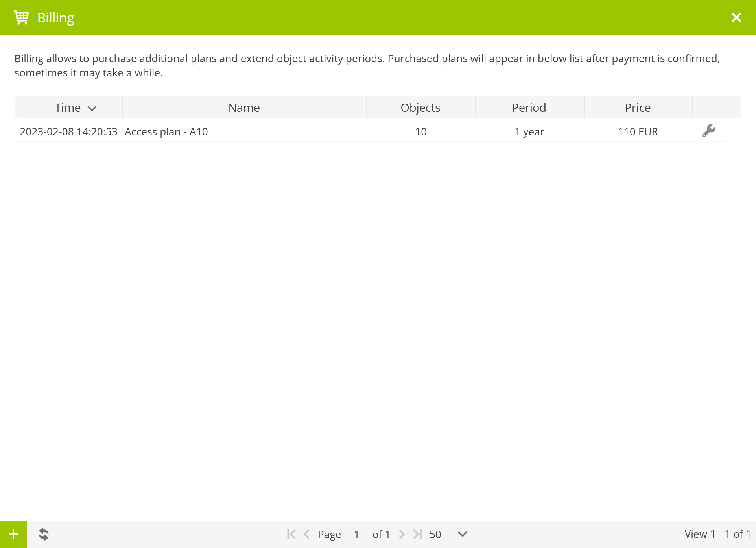This screenshot has height=548, width=756.
Task: Select the Access plan - A10 name
Action: coord(166,132)
